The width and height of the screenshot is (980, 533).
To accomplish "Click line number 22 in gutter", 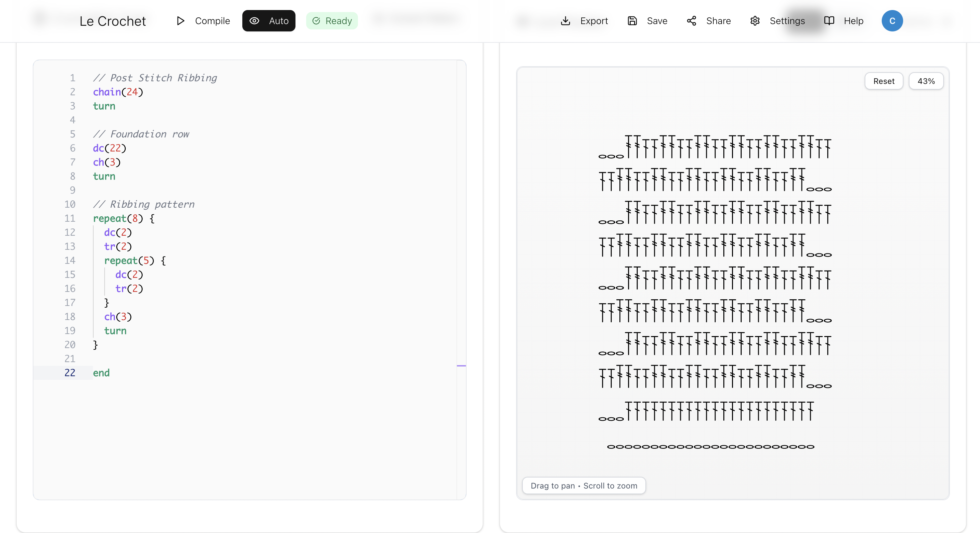I will 70,373.
